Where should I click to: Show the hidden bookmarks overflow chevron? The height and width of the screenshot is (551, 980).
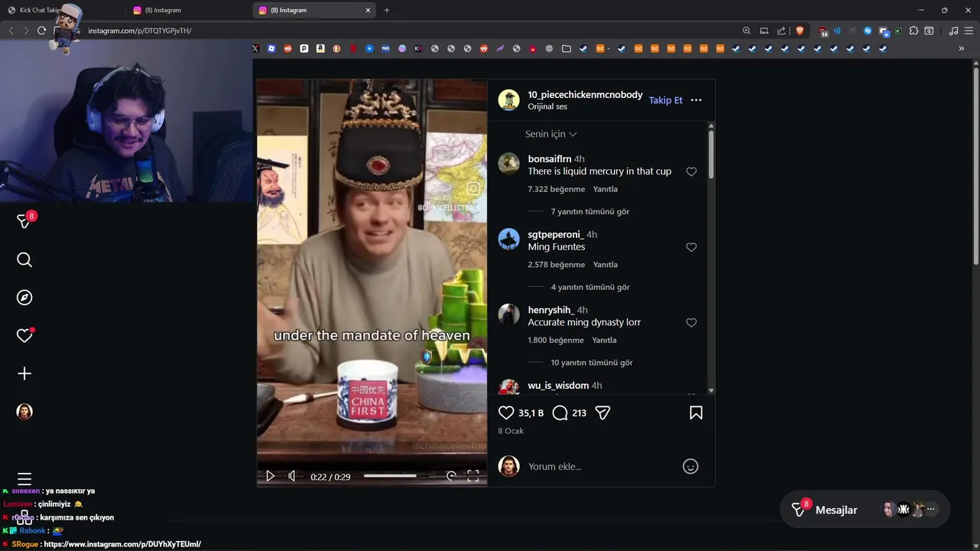pos(962,48)
